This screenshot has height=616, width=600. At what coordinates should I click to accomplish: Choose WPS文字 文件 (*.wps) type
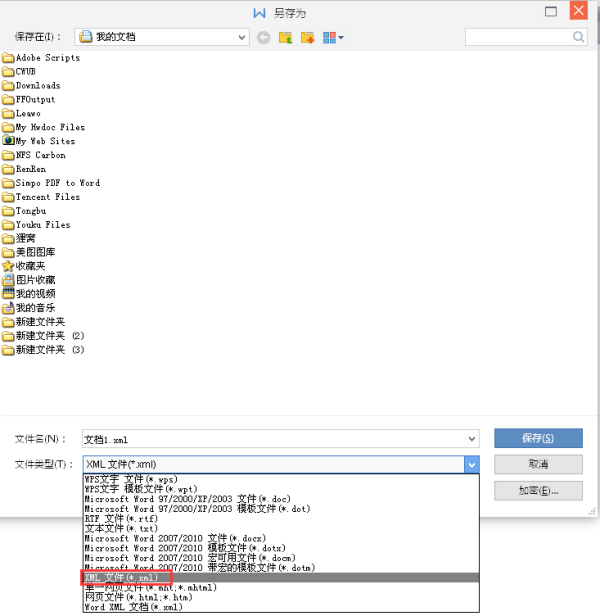click(x=281, y=479)
